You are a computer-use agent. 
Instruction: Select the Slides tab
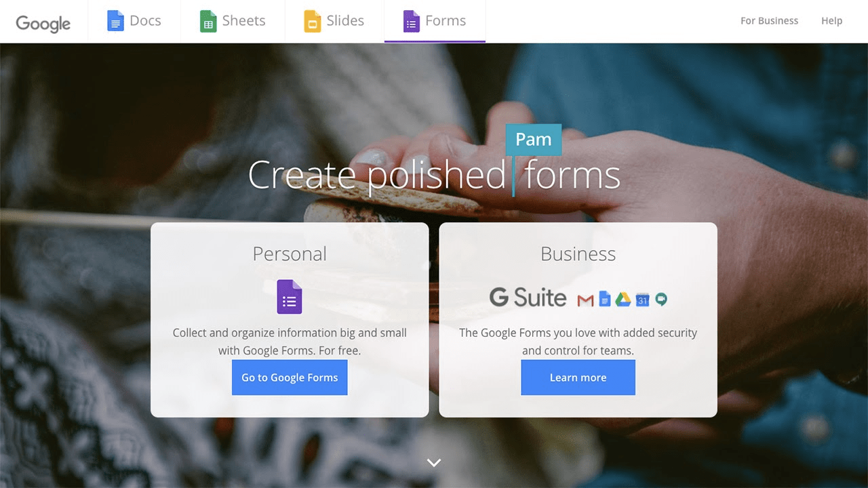[x=334, y=21]
